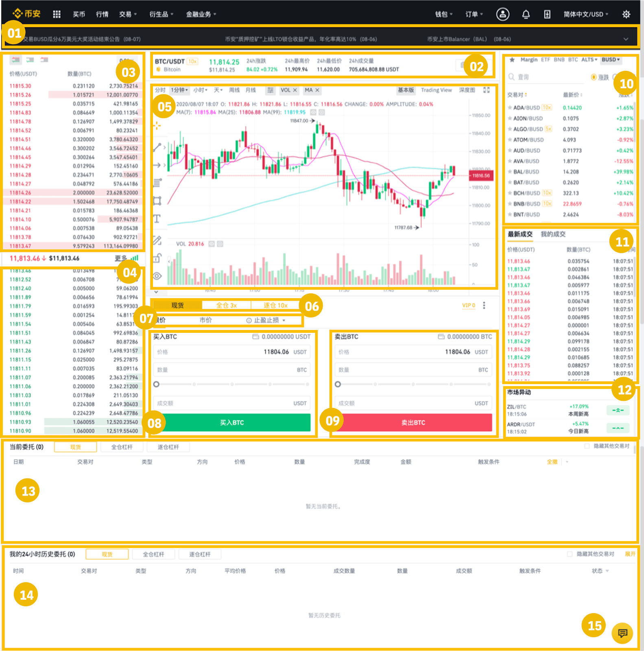This screenshot has width=644, height=651.
Task: Click the app download icon in header
Action: pyautogui.click(x=547, y=14)
